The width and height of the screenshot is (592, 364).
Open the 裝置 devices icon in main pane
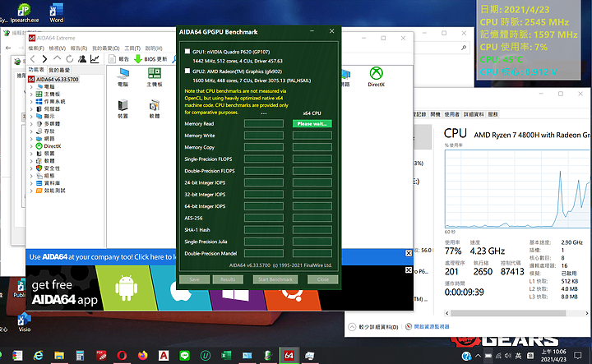pyautogui.click(x=123, y=108)
